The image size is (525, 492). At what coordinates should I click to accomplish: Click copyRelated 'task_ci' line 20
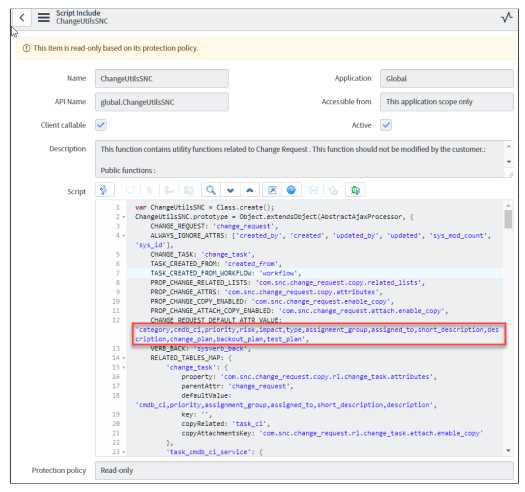point(226,424)
